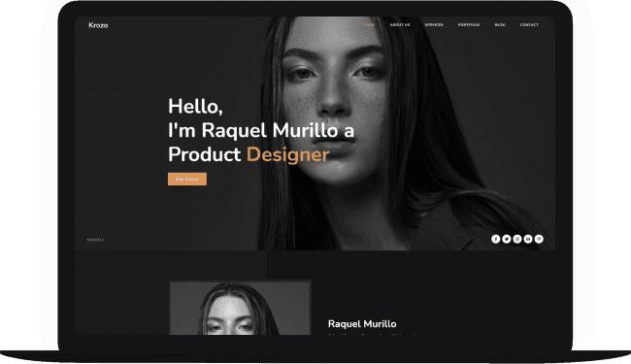Go to the Home nav item

(x=369, y=25)
